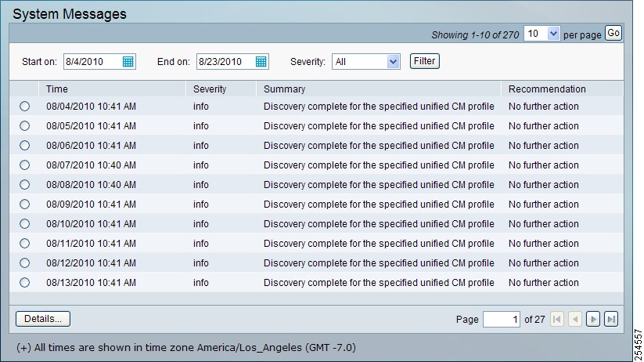This screenshot has height=362, width=644.
Task: Select the 08/09/2010 10:41 AM message radio
Action: (24, 205)
